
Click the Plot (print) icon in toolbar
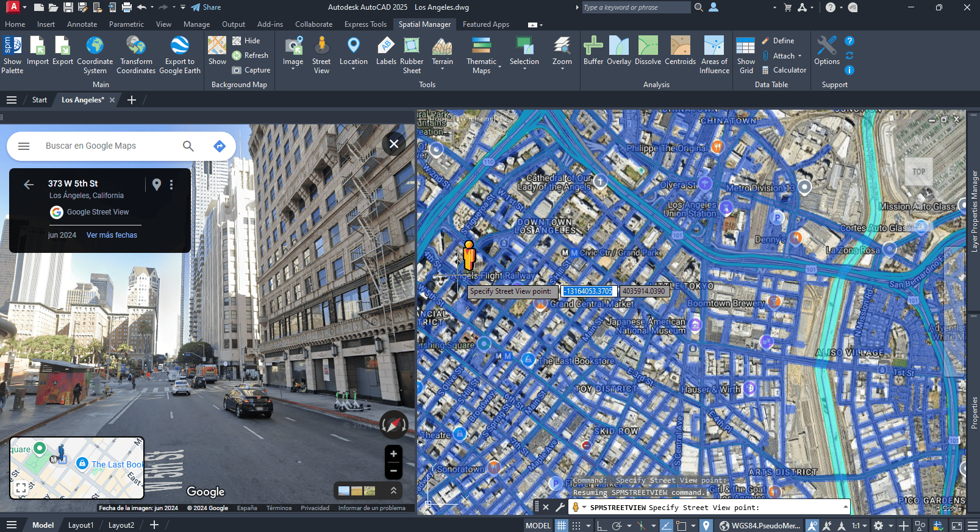[126, 7]
